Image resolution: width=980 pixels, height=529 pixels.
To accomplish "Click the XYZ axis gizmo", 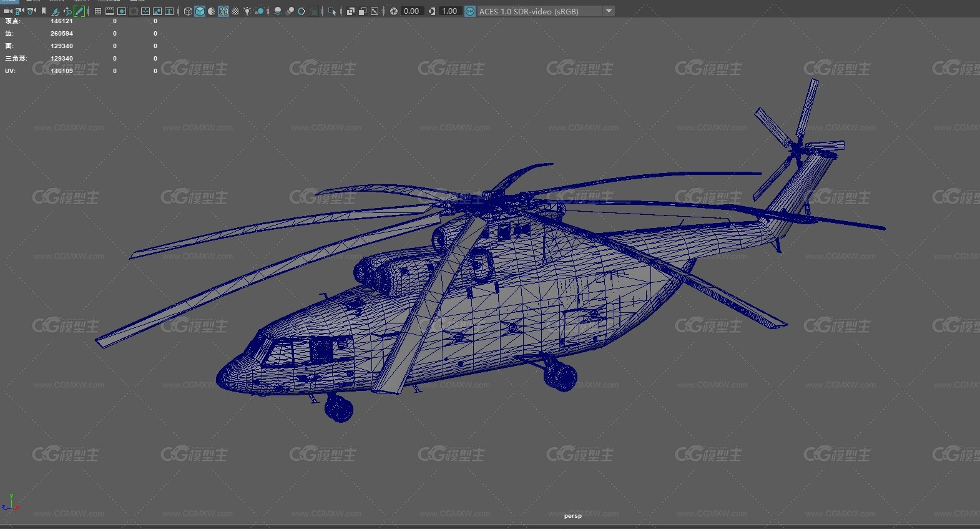I will tap(10, 503).
